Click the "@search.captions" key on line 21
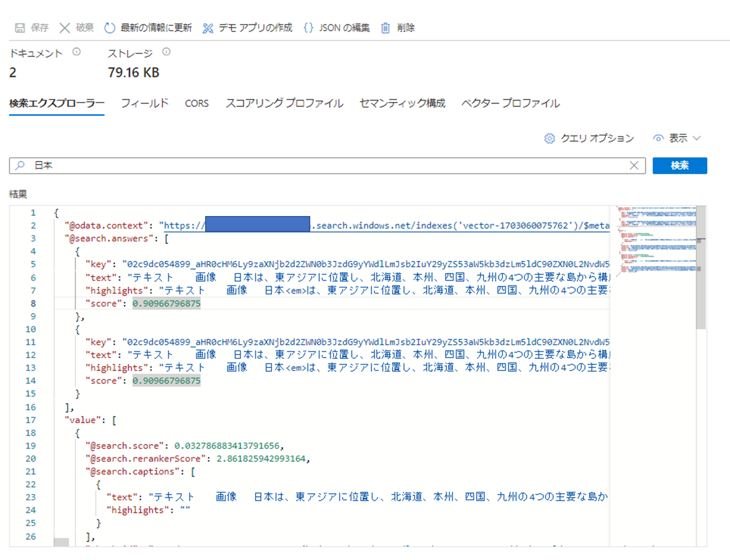Viewport: 730px width, 560px height. tap(132, 471)
